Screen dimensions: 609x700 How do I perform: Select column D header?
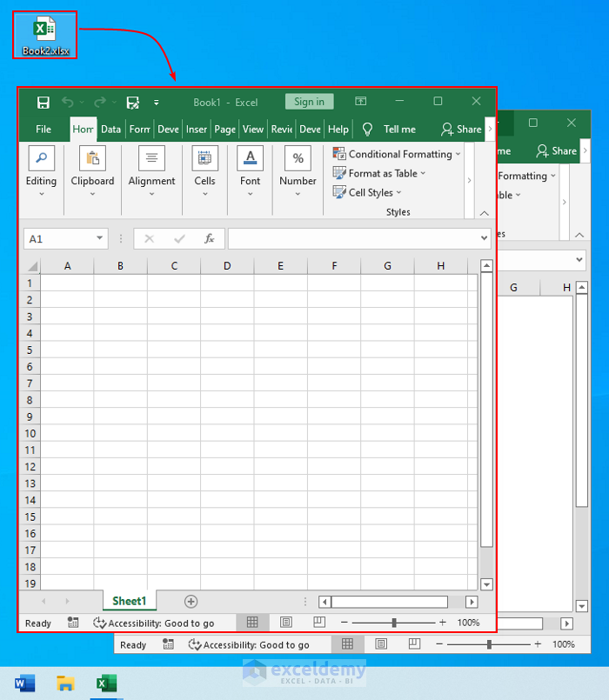click(x=227, y=266)
